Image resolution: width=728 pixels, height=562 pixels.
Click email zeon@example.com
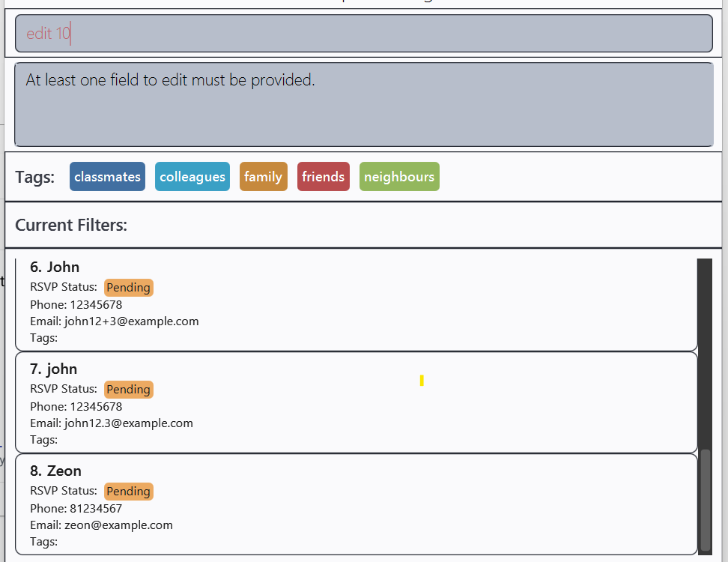click(x=118, y=525)
